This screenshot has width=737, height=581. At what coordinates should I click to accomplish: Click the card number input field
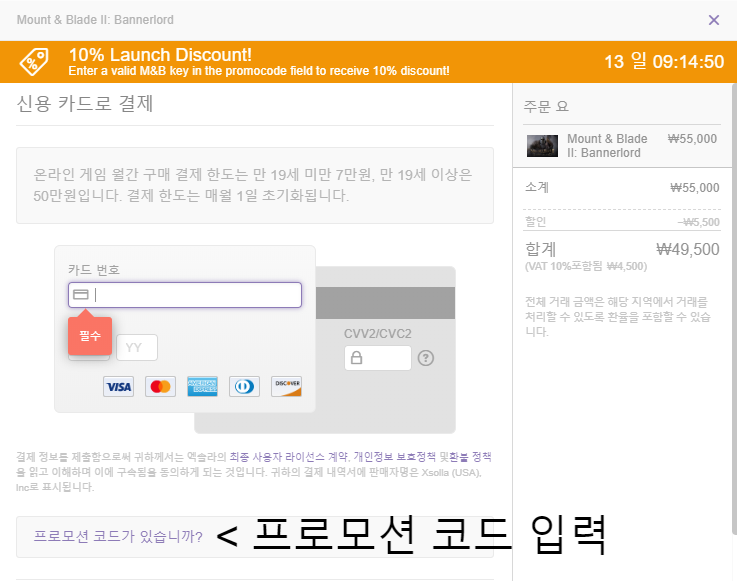185,295
